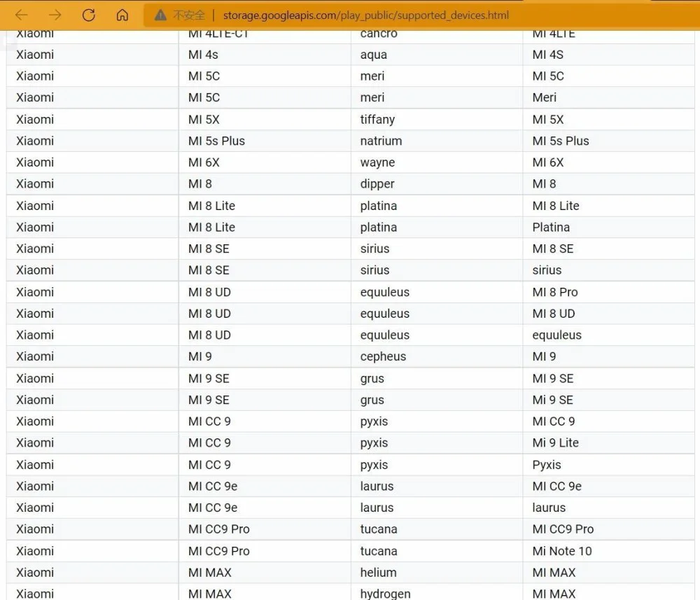Click the browser back arrow

point(22,15)
